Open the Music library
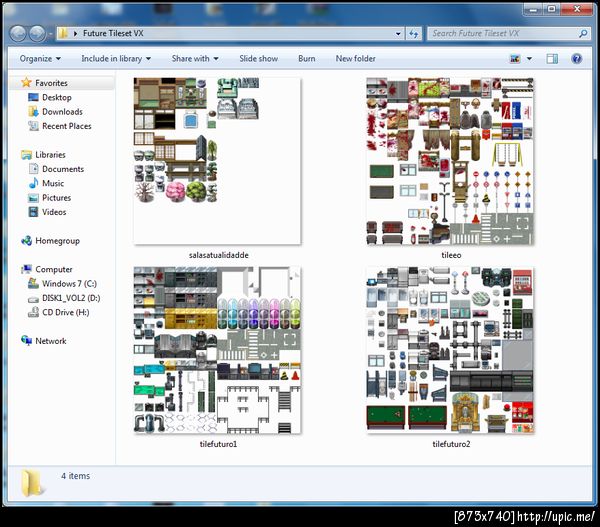 pos(53,183)
